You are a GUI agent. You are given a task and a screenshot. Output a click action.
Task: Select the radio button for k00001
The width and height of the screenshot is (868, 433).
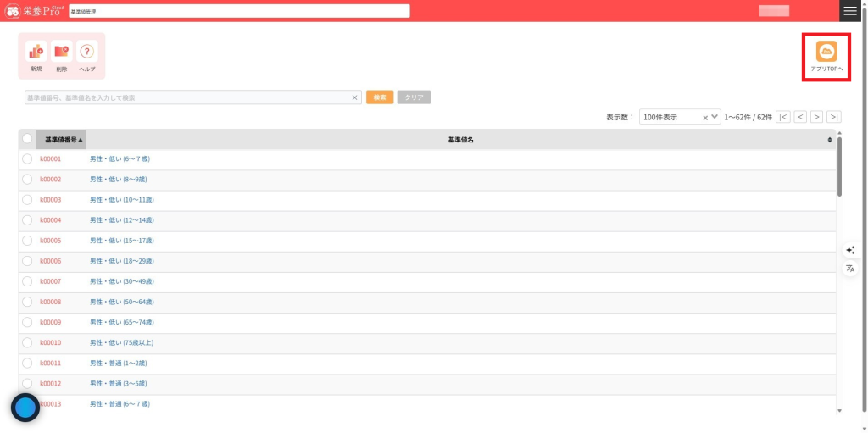coord(27,158)
